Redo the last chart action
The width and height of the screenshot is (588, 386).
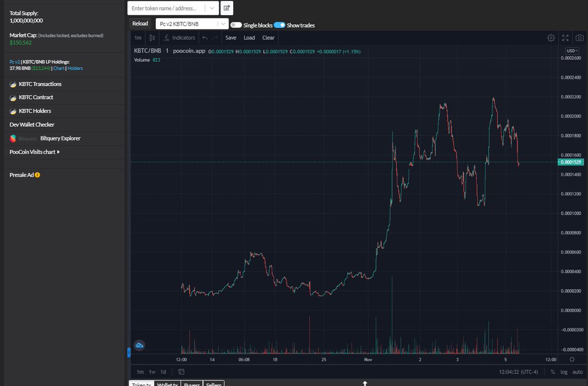point(215,38)
